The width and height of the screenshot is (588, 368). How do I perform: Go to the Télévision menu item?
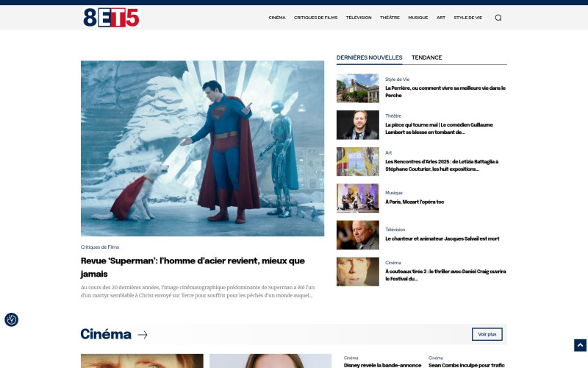[x=359, y=18]
